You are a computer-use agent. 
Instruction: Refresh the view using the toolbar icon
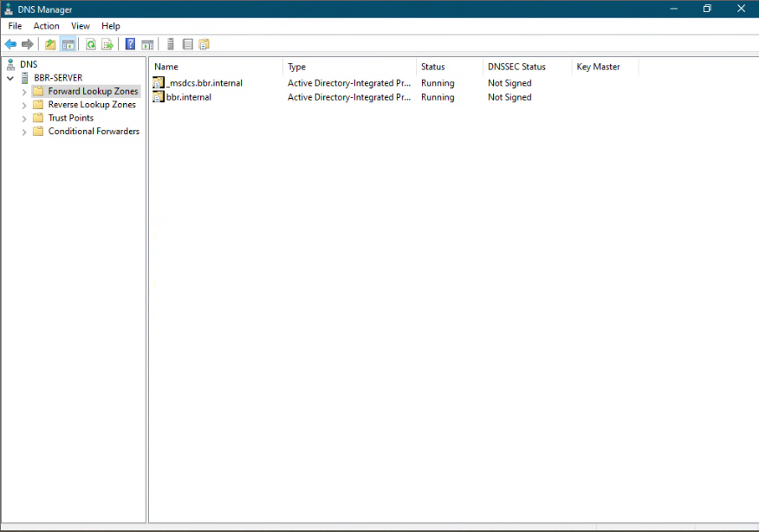(90, 44)
